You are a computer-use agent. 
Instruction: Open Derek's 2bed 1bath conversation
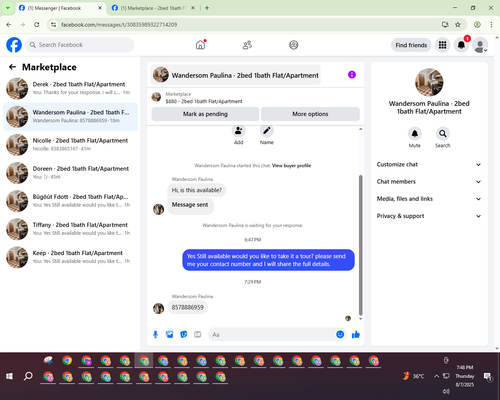(70, 88)
